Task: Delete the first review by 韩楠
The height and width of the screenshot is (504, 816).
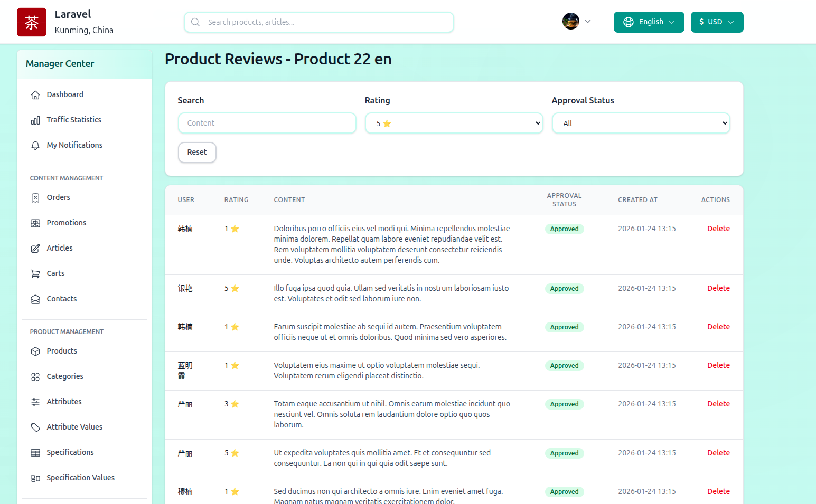Action: [x=718, y=229]
